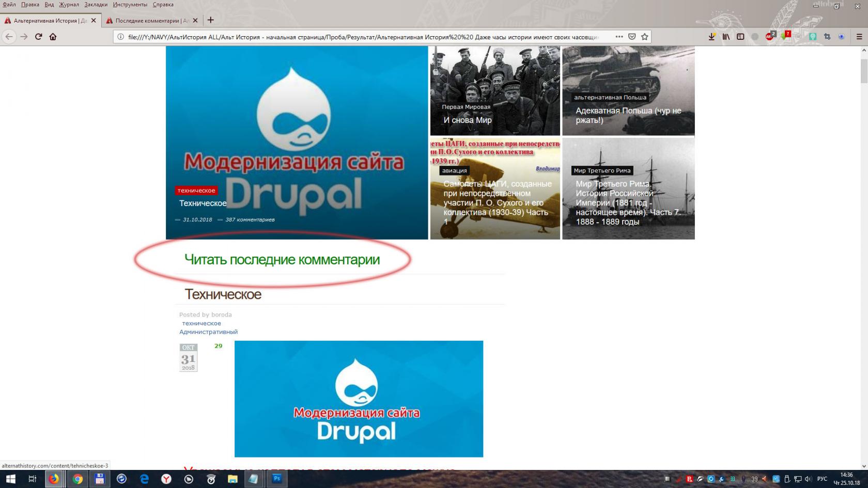Open a new browser tab
Image resolution: width=868 pixels, height=488 pixels.
210,20
